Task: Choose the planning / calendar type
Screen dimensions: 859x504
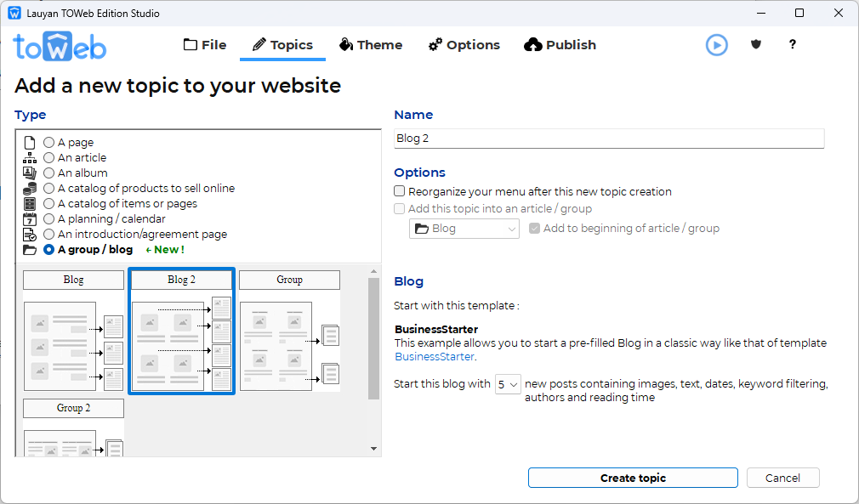Action: click(48, 219)
